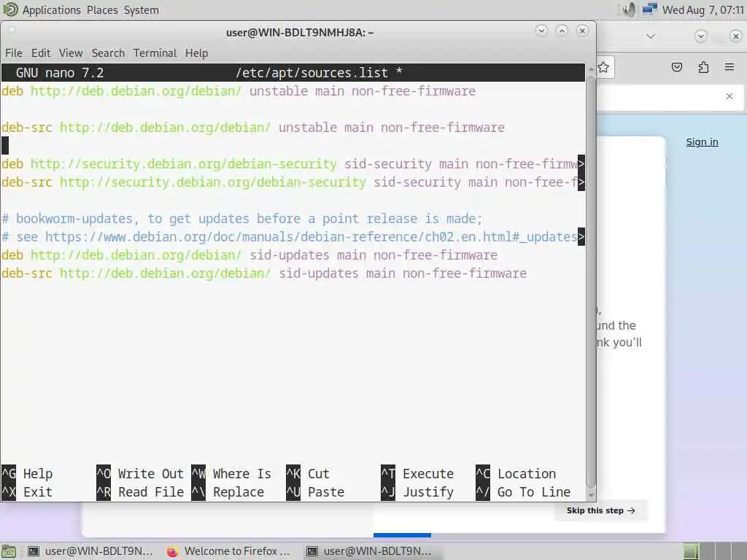Click the ^/ Go To Line shortcut label
The width and height of the screenshot is (747, 560).
(523, 492)
